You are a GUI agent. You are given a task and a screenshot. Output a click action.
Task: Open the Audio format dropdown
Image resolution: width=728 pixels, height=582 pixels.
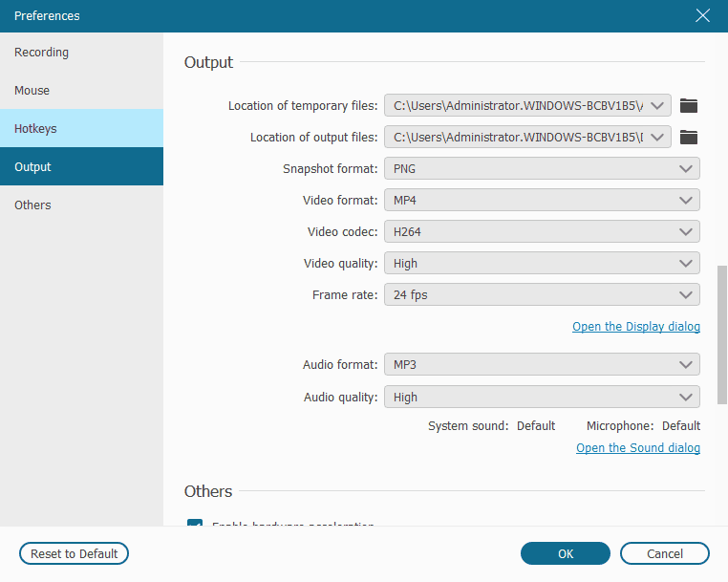point(542,365)
